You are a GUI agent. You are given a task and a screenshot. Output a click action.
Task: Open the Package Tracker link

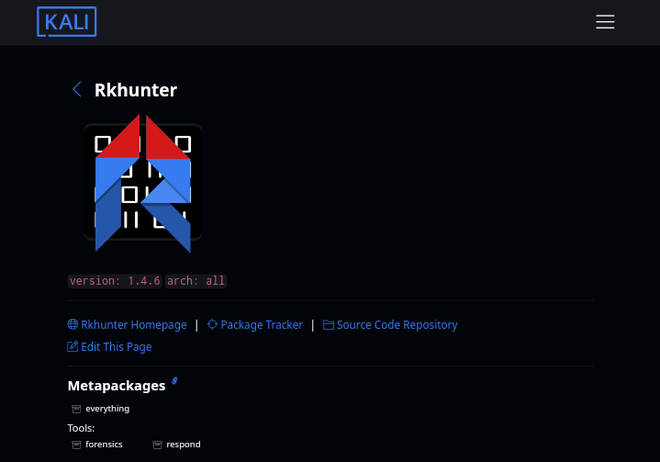tap(261, 325)
